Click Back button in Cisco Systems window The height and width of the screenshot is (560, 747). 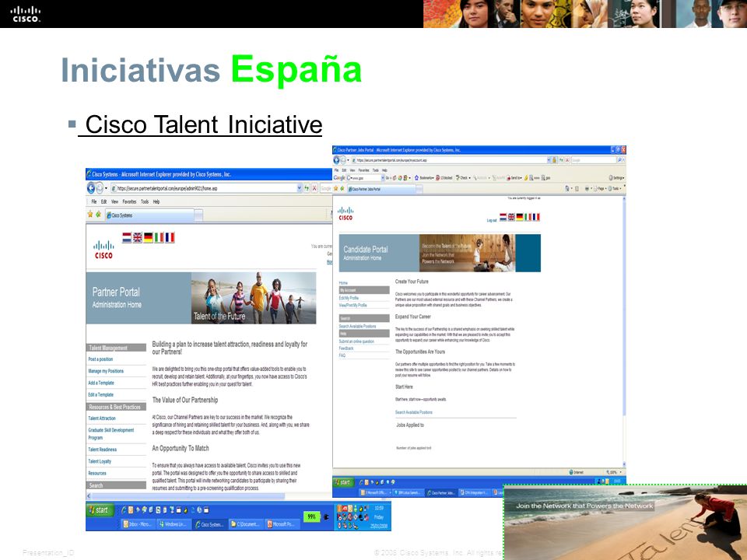tap(90, 188)
